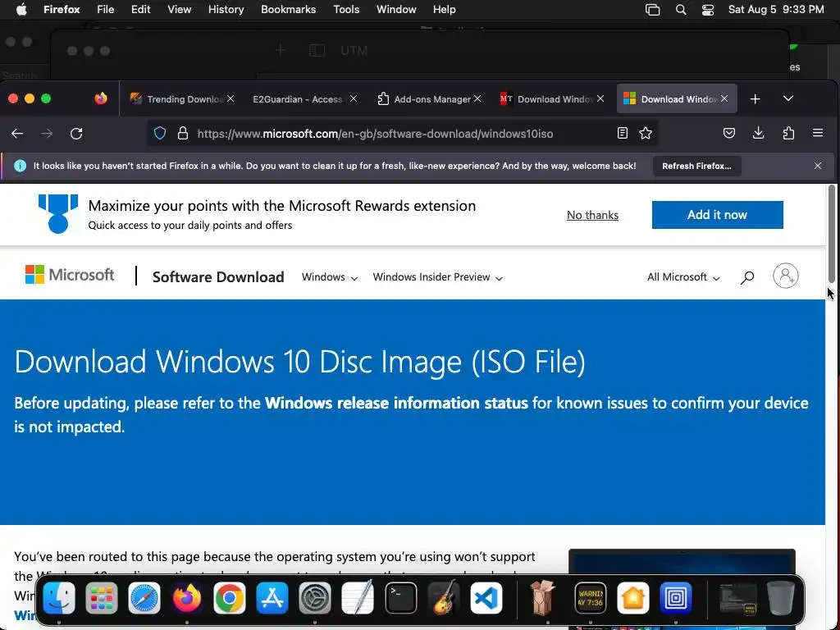
Task: Expand the All Microsoft menu
Action: 683,277
